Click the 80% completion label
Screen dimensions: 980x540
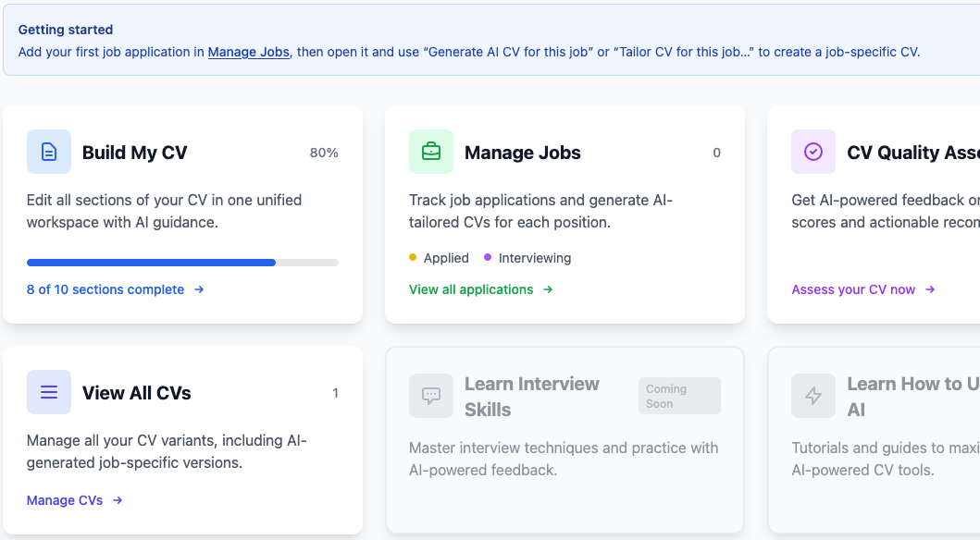pos(324,152)
